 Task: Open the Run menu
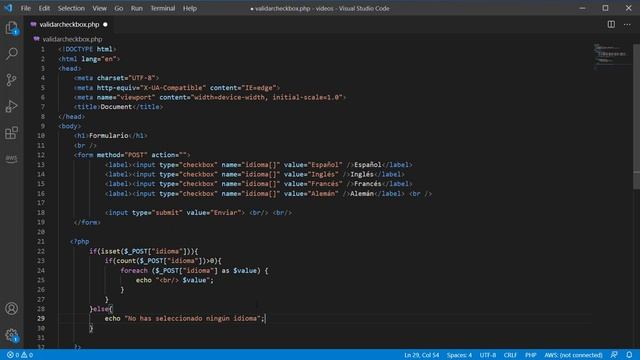[x=137, y=8]
